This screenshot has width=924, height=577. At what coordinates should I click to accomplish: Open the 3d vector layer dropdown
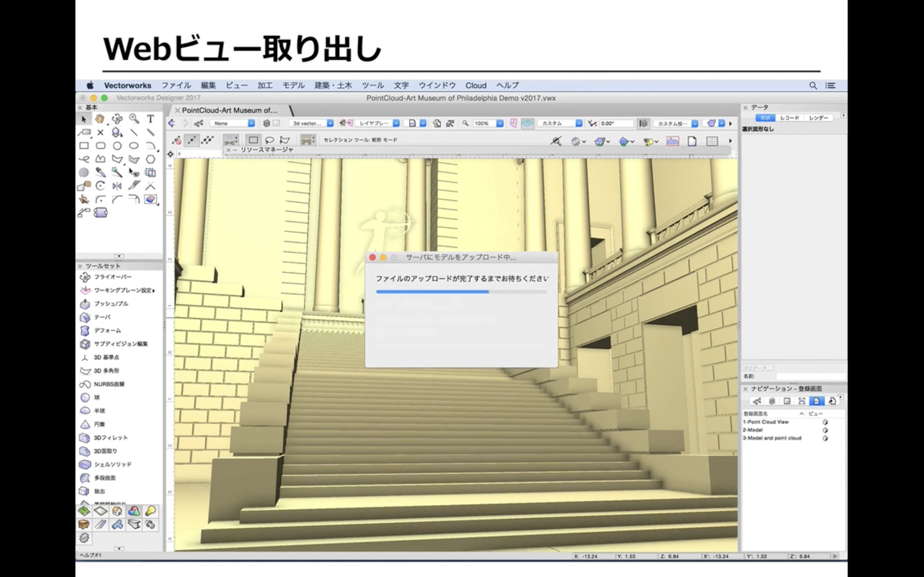[312, 123]
